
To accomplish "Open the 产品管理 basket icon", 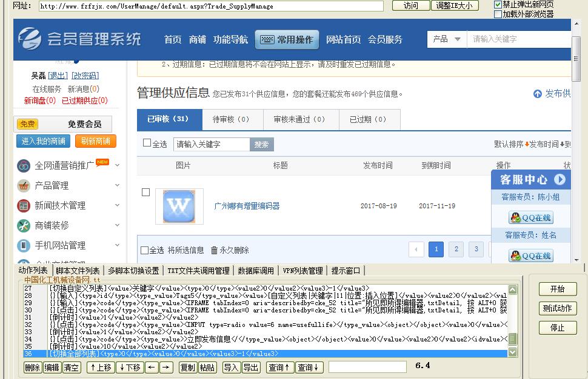I will 24,185.
